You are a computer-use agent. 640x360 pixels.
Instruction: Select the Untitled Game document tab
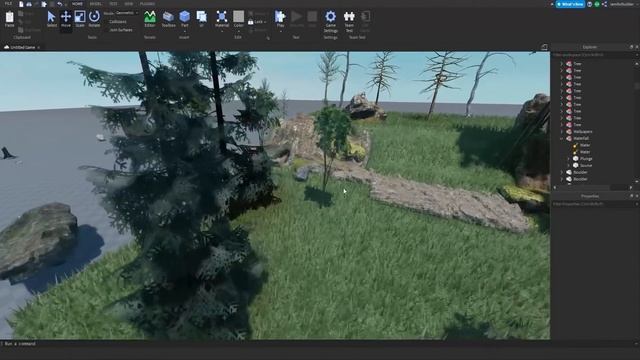click(x=22, y=47)
